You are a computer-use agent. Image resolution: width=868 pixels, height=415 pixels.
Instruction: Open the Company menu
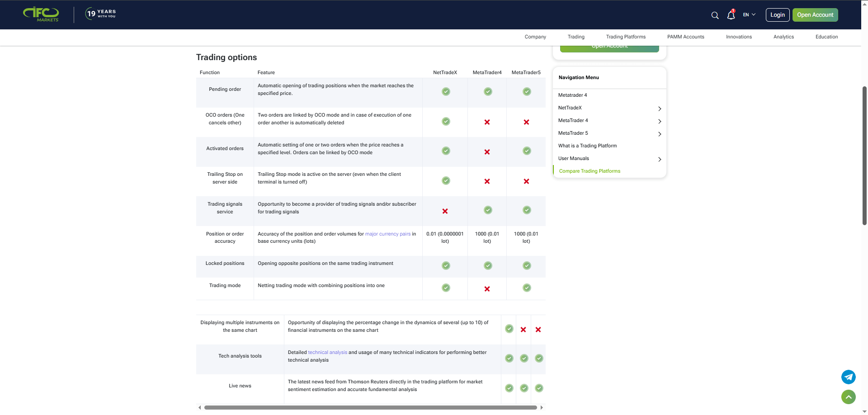[x=535, y=37]
